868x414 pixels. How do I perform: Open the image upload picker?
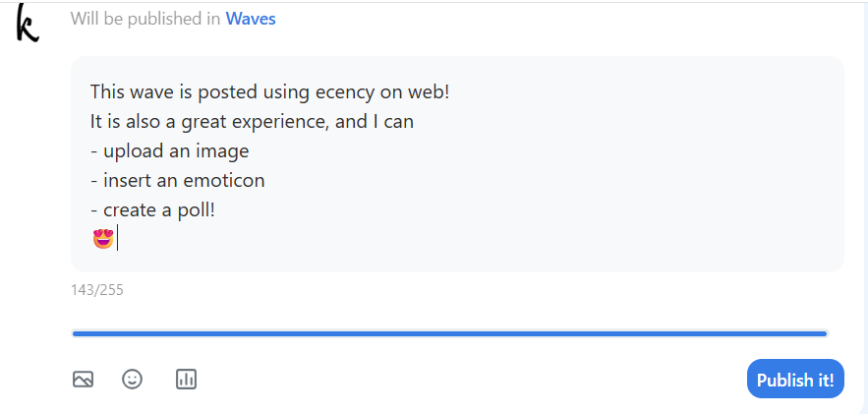[83, 380]
